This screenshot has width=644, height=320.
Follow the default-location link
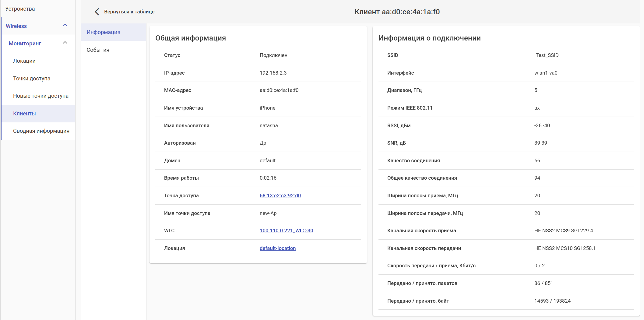pyautogui.click(x=278, y=248)
